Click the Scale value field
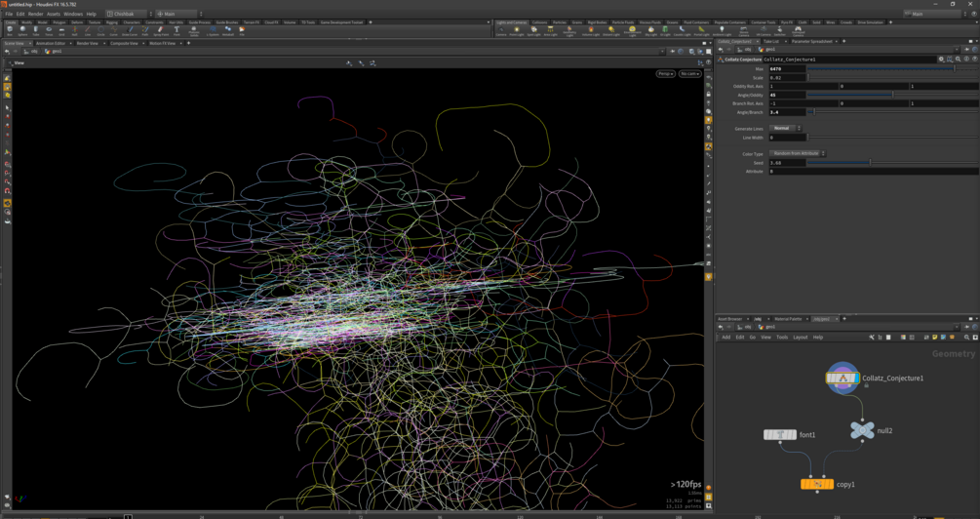980x519 pixels. pos(787,77)
